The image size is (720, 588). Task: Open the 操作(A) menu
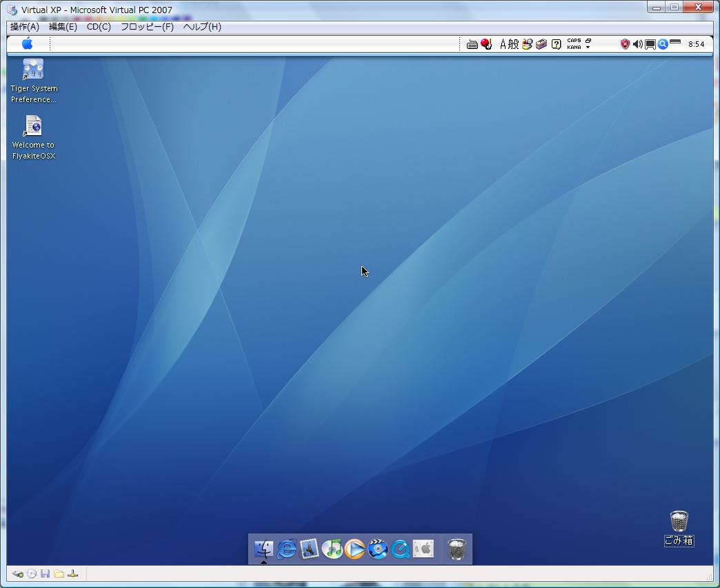25,27
